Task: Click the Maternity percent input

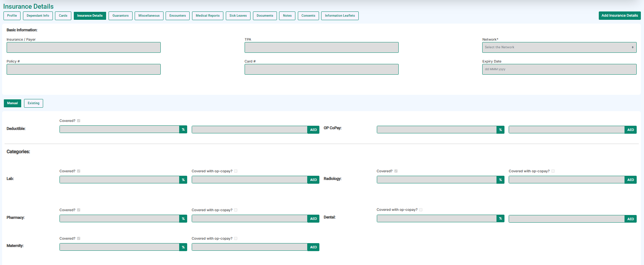Action: (x=119, y=247)
